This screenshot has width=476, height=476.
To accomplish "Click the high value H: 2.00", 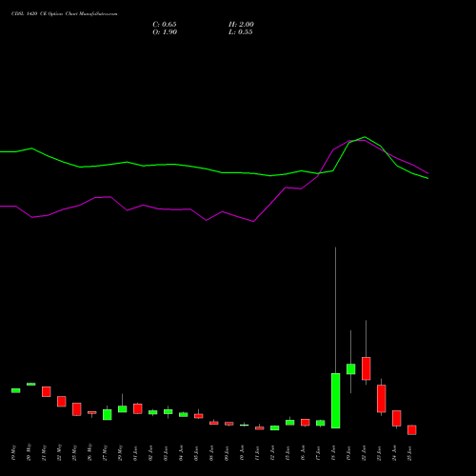I will tap(241, 25).
